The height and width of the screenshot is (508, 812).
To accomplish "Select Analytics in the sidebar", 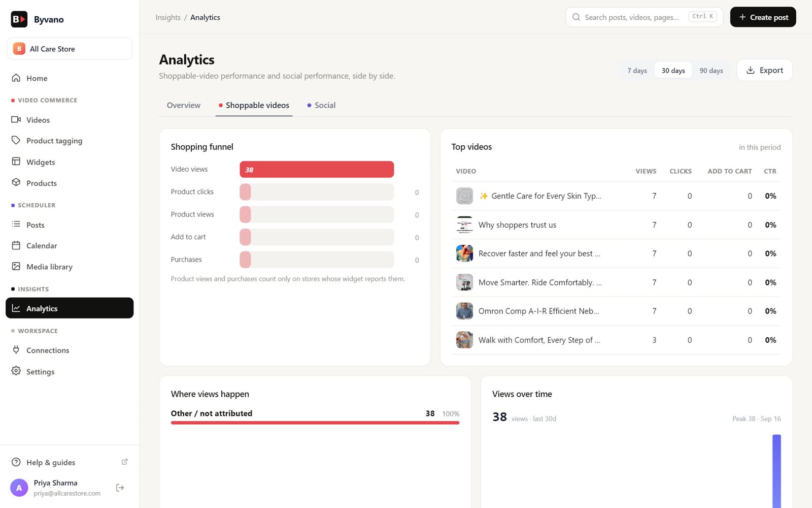I will pyautogui.click(x=70, y=308).
